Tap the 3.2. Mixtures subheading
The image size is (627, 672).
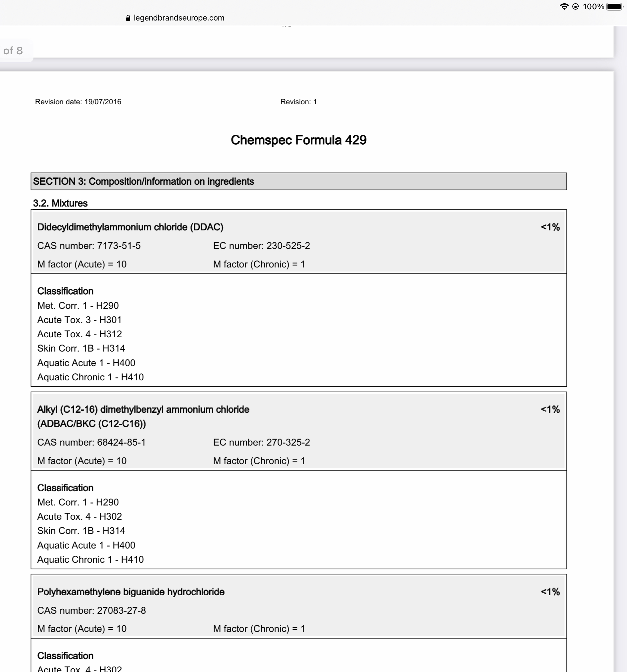point(60,203)
